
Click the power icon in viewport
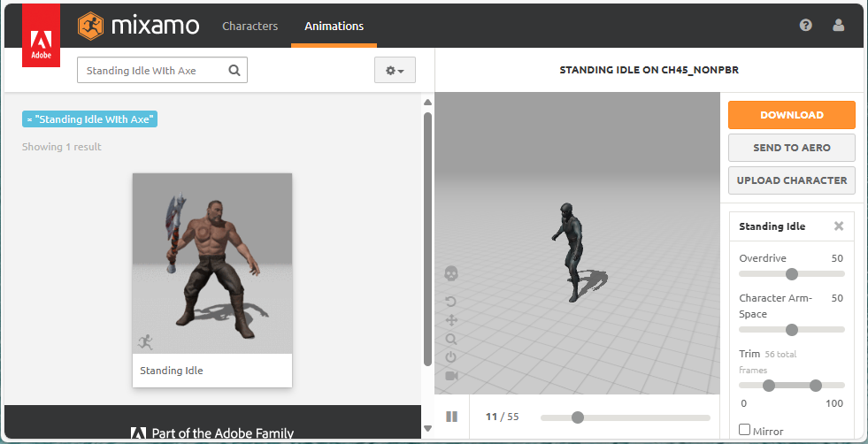(x=451, y=357)
